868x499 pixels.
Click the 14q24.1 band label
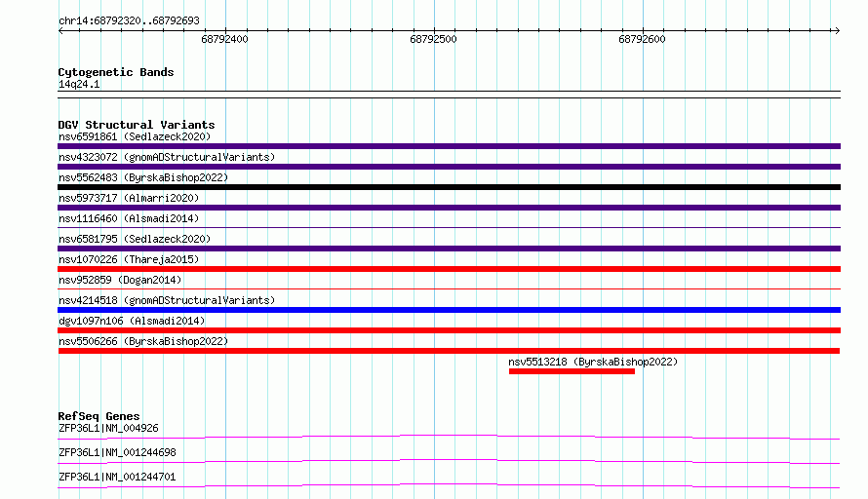[x=79, y=84]
